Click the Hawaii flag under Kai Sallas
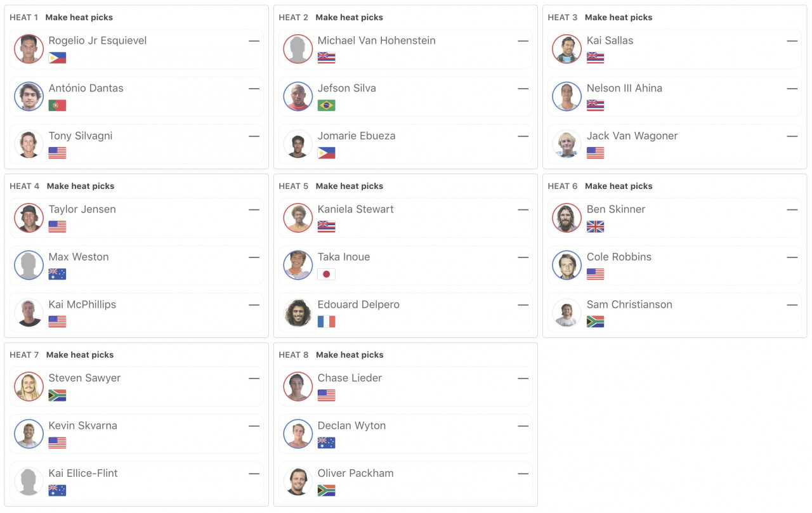 pyautogui.click(x=595, y=58)
